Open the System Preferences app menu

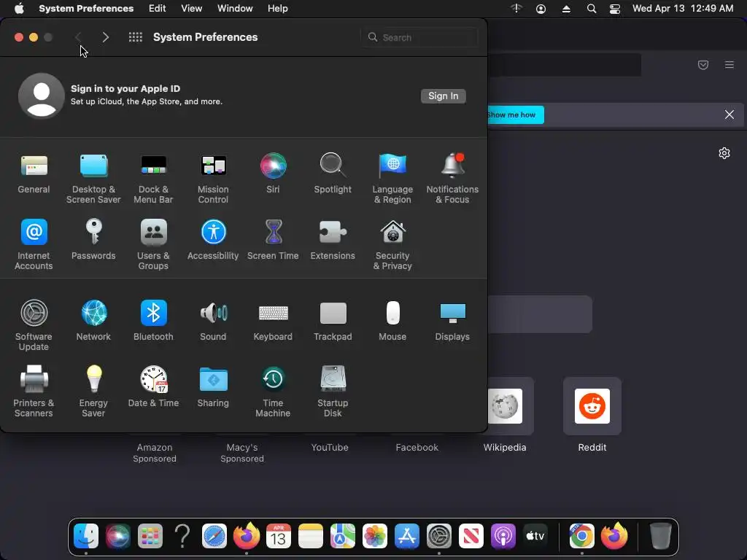coord(86,9)
